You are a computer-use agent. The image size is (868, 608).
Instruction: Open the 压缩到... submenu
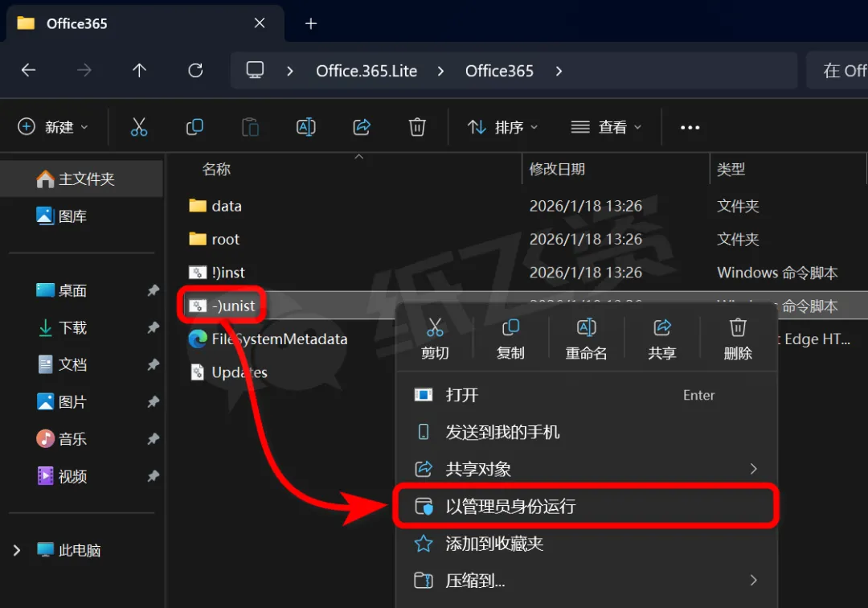pyautogui.click(x=587, y=581)
